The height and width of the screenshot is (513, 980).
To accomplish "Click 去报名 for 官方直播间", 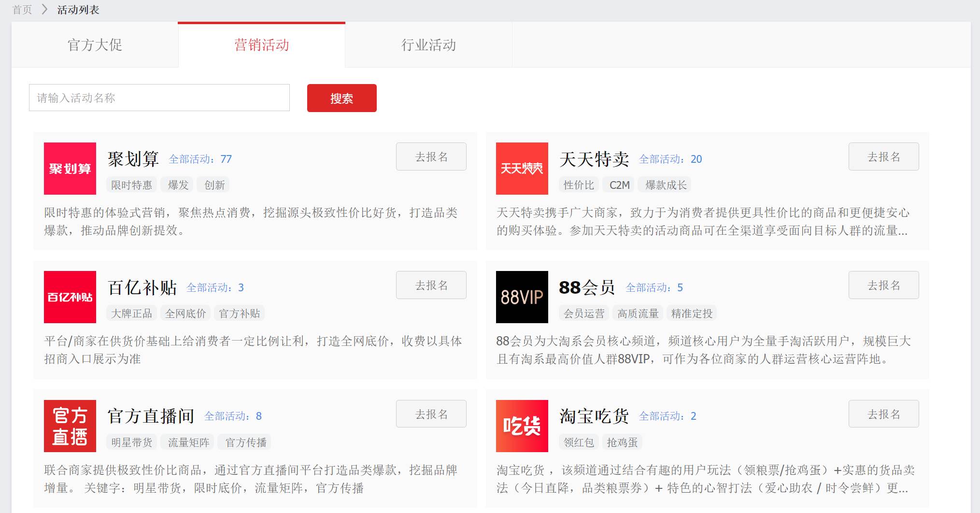I will pos(431,414).
